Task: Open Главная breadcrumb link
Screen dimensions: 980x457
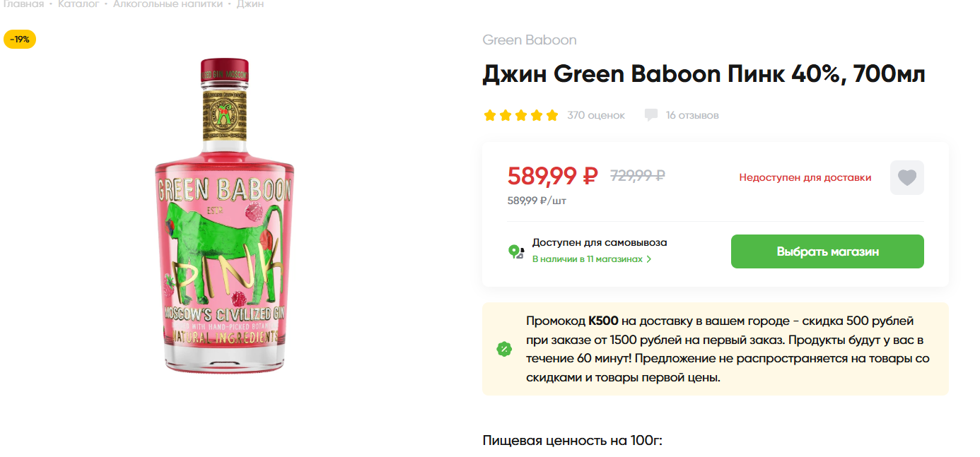Action: (22, 4)
